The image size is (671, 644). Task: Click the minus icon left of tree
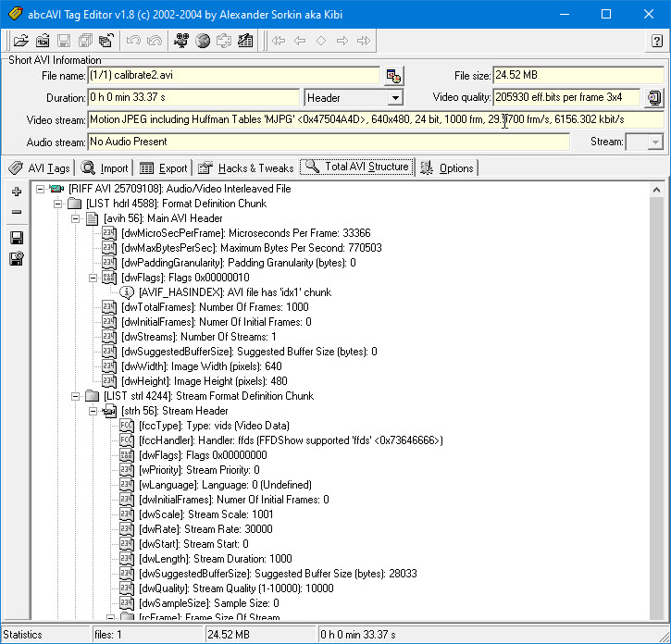(x=16, y=212)
